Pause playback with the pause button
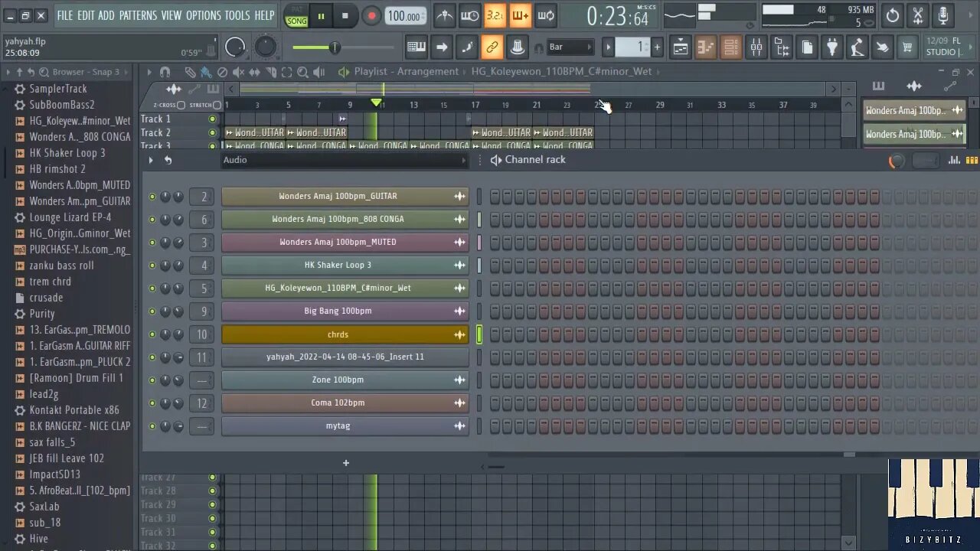Viewport: 980px width, 551px height. 321,15
